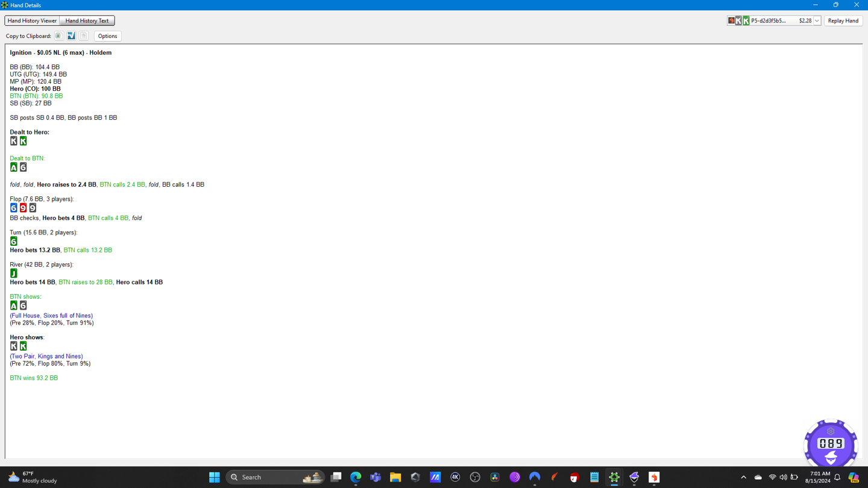This screenshot has height=488, width=868.
Task: Click the purple 089 poker chip widget
Action: (x=831, y=444)
